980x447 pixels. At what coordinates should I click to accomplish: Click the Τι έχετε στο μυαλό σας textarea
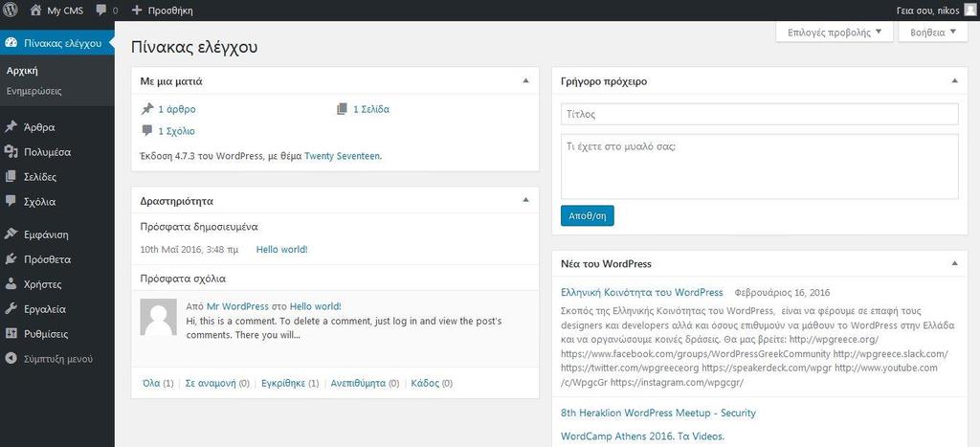(759, 167)
